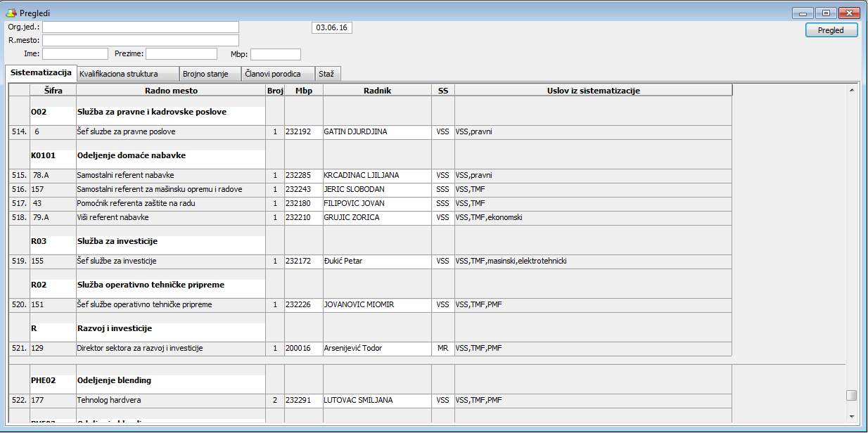Select the row for GATIN DJURDJINA

(x=355, y=131)
